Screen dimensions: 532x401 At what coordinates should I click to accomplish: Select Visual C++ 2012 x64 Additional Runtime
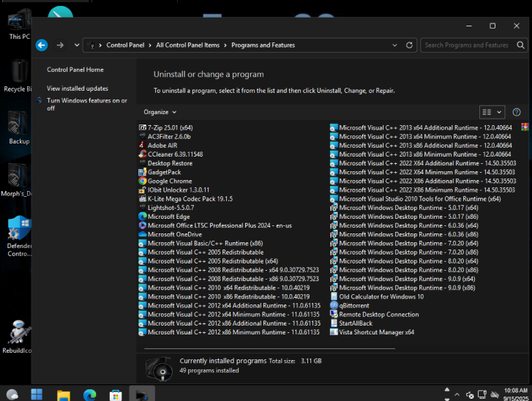point(230,305)
